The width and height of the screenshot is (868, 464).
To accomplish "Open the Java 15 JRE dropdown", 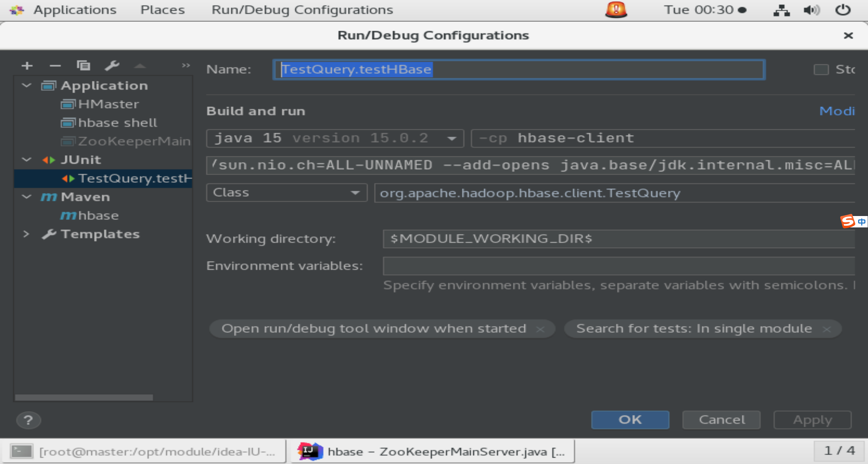I will pyautogui.click(x=451, y=138).
